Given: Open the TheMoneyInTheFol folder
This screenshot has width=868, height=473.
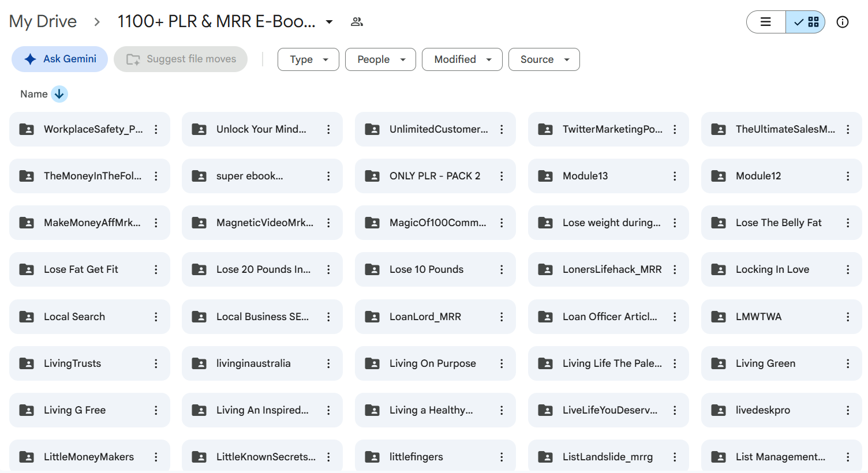Looking at the screenshot, I should pyautogui.click(x=89, y=176).
